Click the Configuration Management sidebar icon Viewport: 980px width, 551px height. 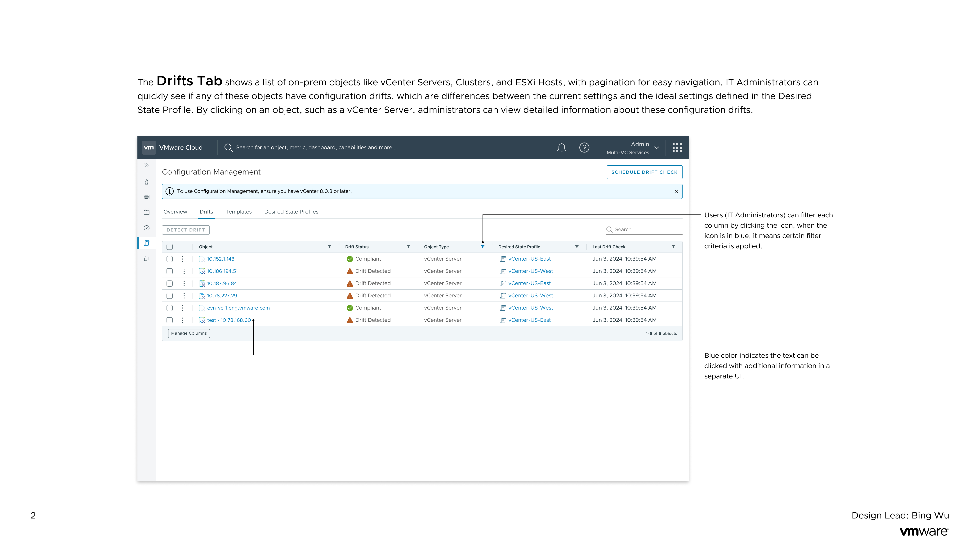tap(146, 243)
